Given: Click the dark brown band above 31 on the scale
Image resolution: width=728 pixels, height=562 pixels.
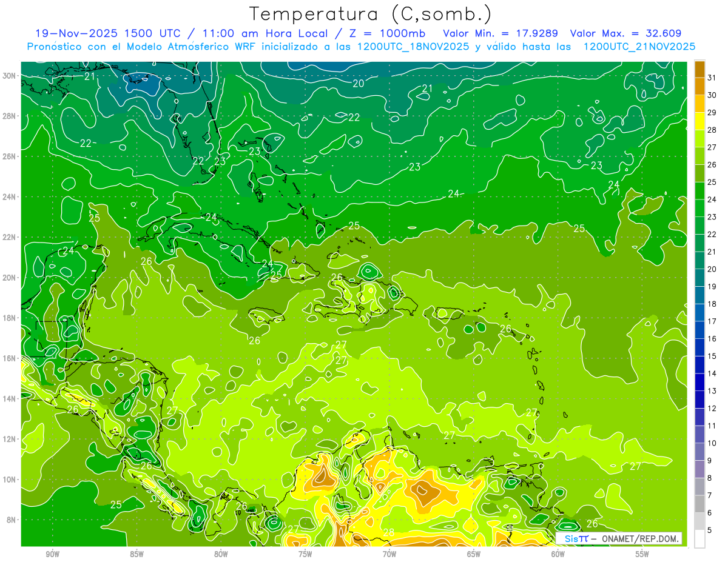Looking at the screenshot, I should [699, 70].
